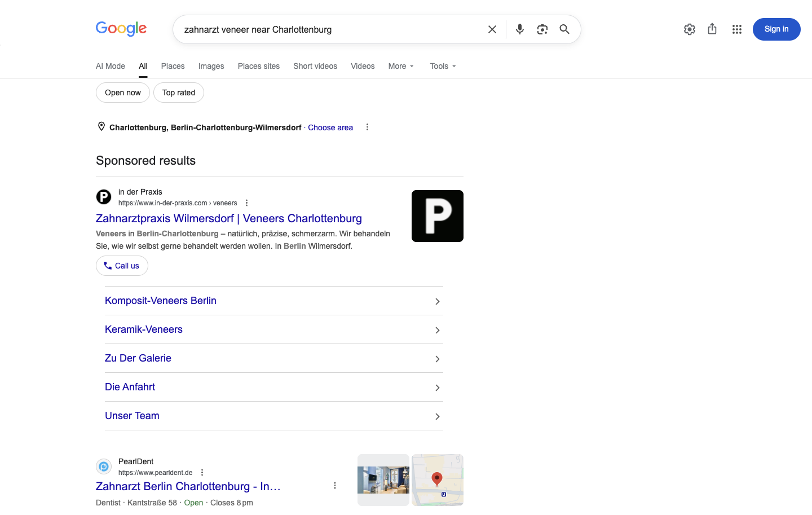
Task: Filter results by Open now
Action: [123, 93]
